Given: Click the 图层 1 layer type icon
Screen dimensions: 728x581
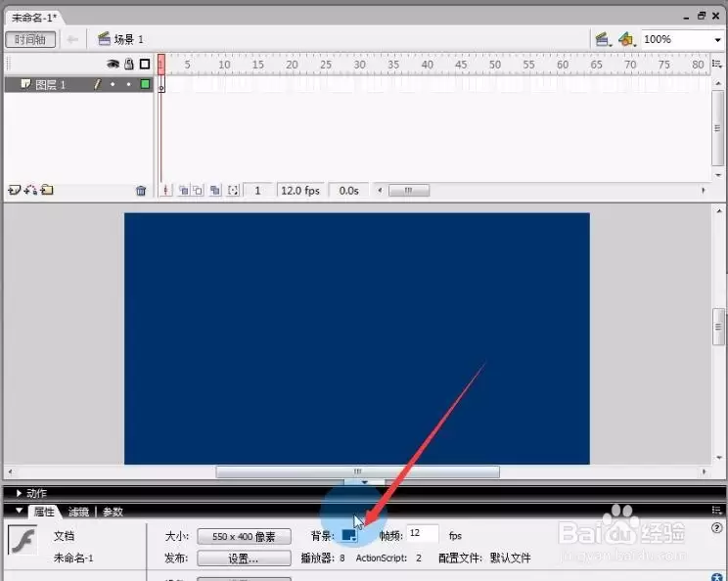Looking at the screenshot, I should 26,84.
